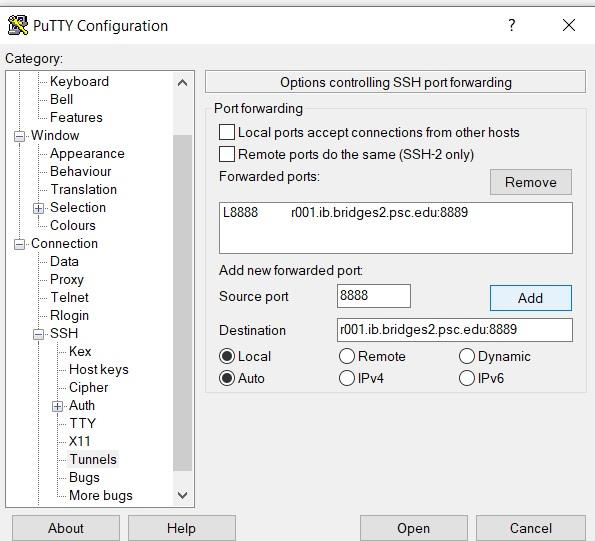Select the Remote radio button

(x=347, y=356)
